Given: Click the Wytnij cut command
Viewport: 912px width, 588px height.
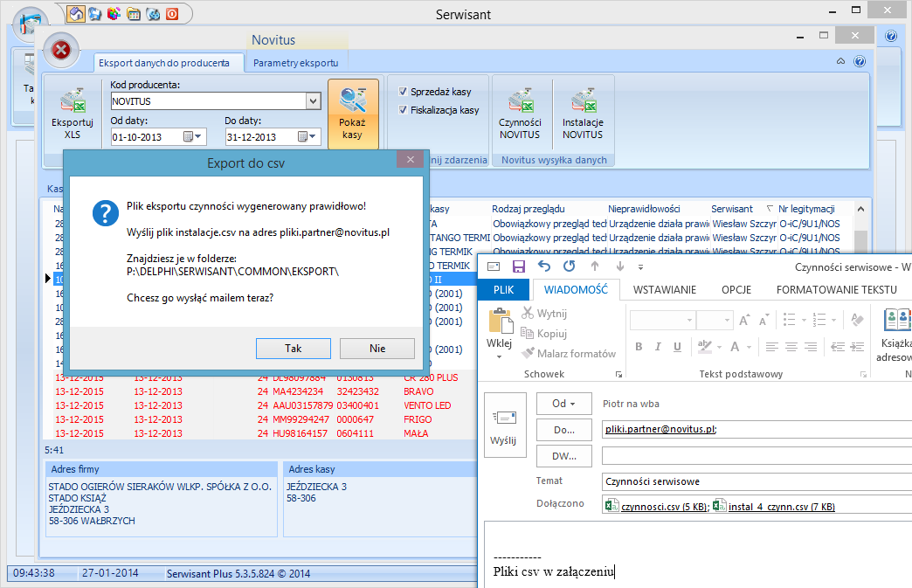Looking at the screenshot, I should [544, 314].
